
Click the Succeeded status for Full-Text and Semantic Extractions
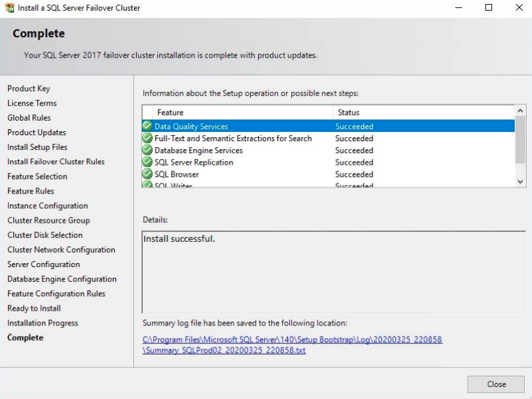click(354, 139)
